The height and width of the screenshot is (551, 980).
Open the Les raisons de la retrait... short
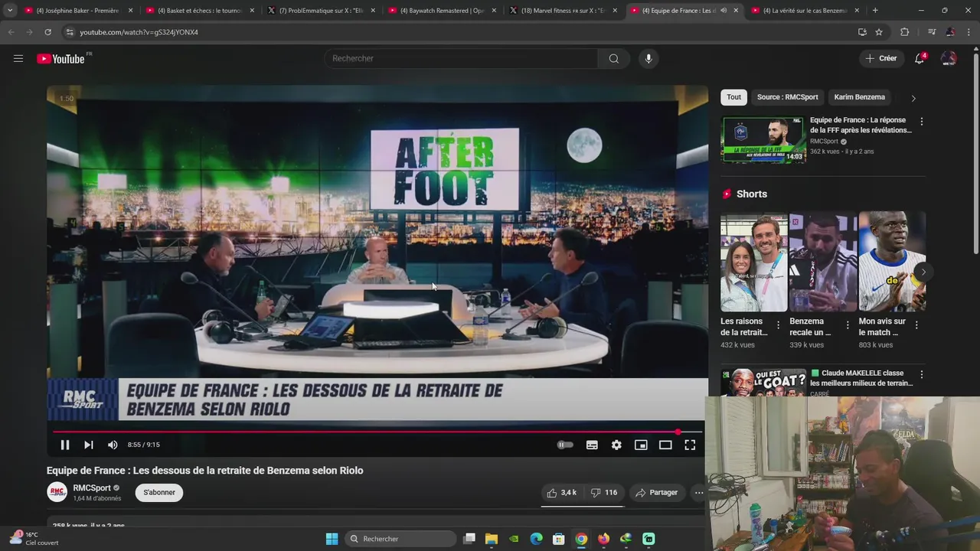[753, 262]
